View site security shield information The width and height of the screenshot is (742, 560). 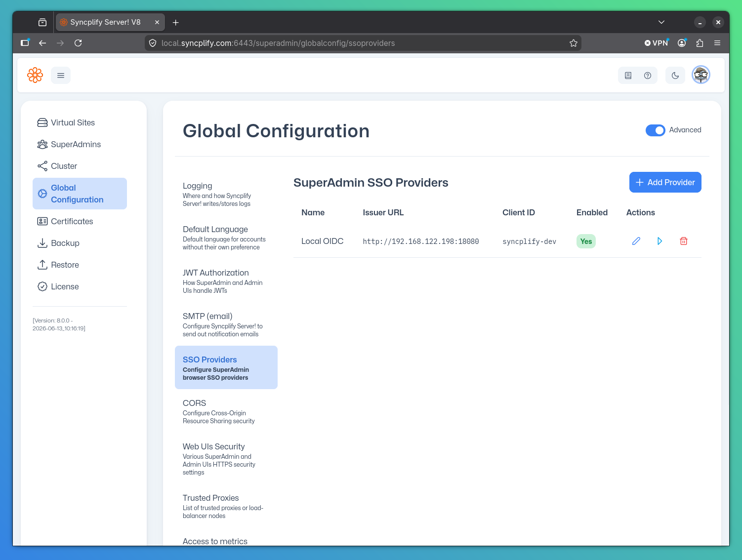pyautogui.click(x=153, y=43)
